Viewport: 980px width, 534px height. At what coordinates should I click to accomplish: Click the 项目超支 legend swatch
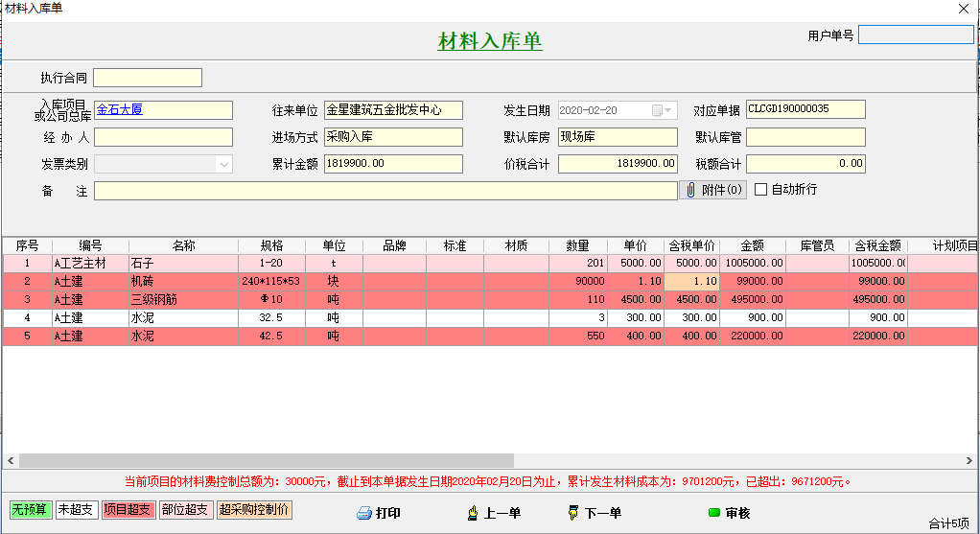[x=128, y=510]
